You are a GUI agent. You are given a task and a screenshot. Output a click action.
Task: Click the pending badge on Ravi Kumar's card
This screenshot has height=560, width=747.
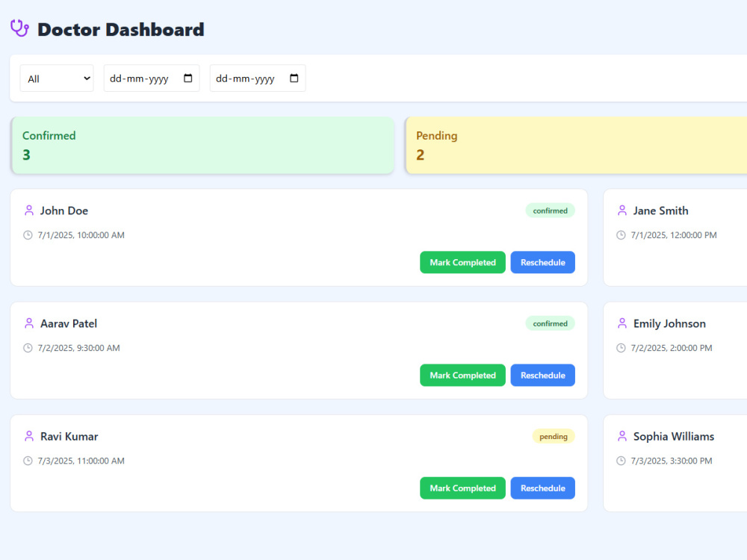tap(554, 436)
